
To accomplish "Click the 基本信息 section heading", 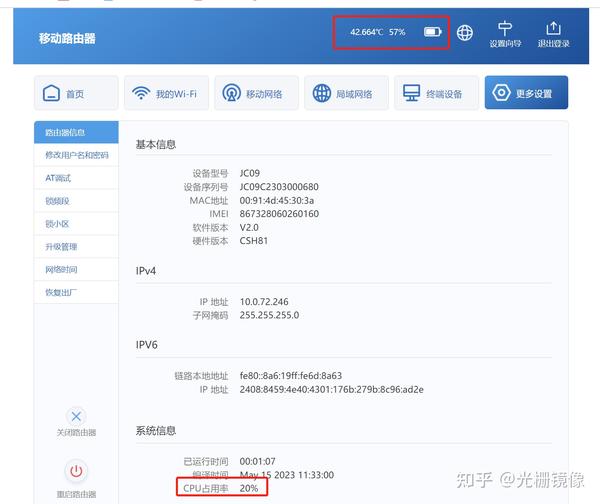I will click(155, 144).
